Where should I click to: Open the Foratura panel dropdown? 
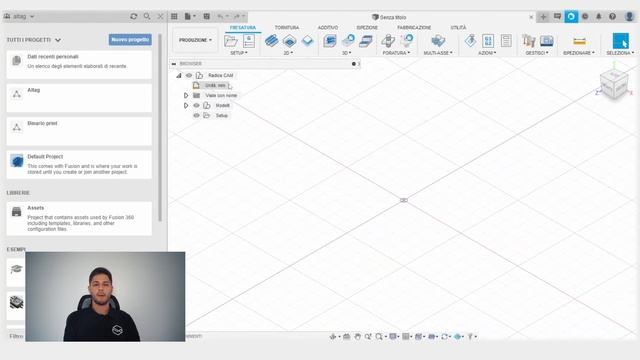(396, 53)
